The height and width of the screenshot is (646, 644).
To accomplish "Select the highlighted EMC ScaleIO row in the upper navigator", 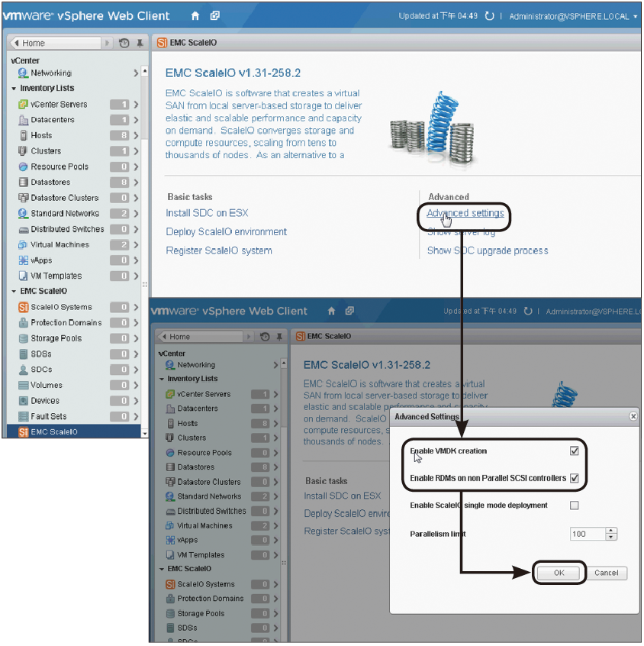I will click(74, 431).
